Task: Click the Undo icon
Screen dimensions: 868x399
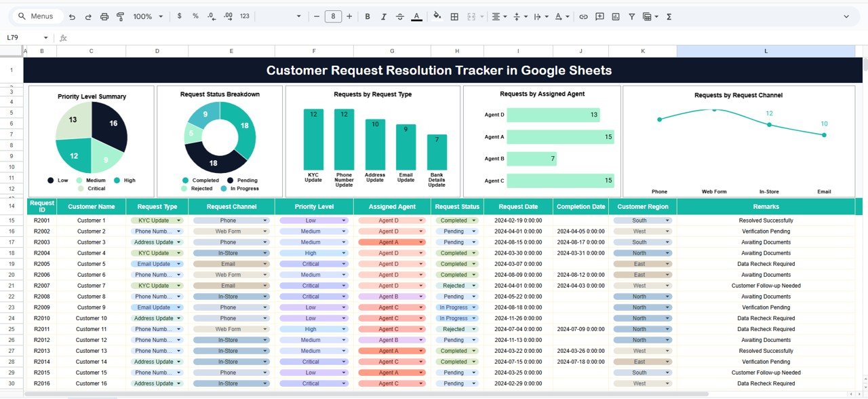Action: coord(73,16)
